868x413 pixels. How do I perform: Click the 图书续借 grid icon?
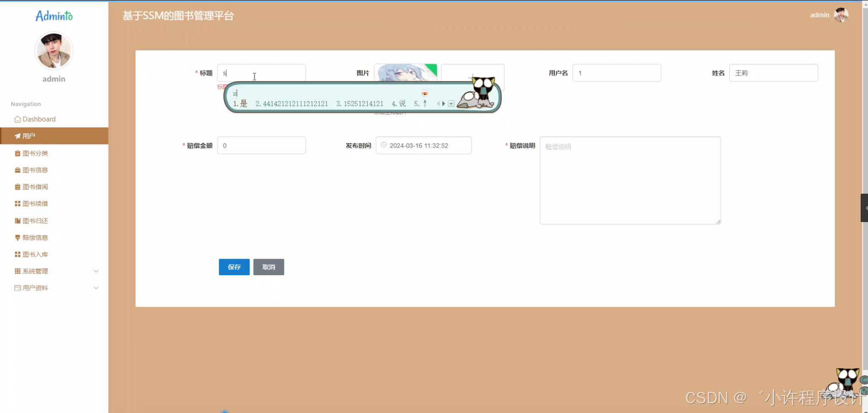point(16,203)
